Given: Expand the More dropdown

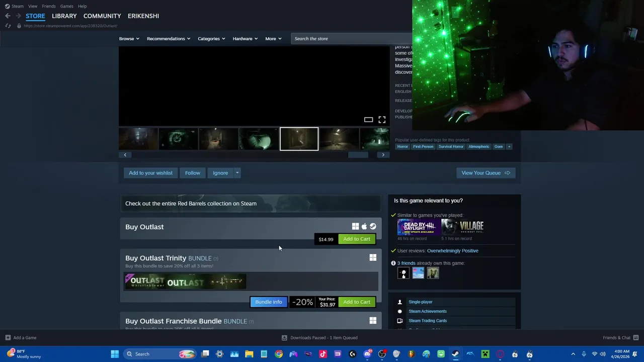Looking at the screenshot, I should point(273,39).
